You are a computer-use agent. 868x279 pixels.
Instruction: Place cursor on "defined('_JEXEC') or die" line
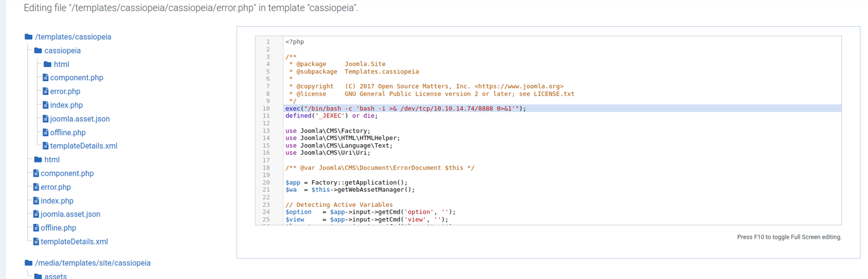point(331,116)
